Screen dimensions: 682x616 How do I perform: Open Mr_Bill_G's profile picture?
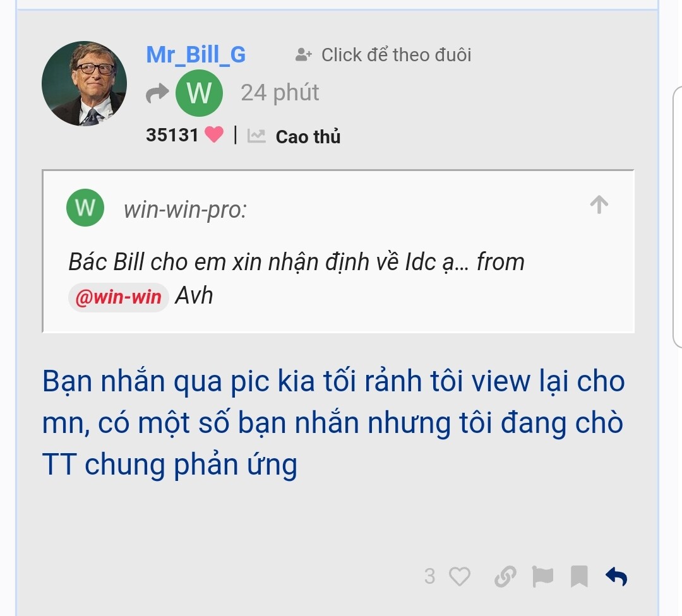point(85,83)
